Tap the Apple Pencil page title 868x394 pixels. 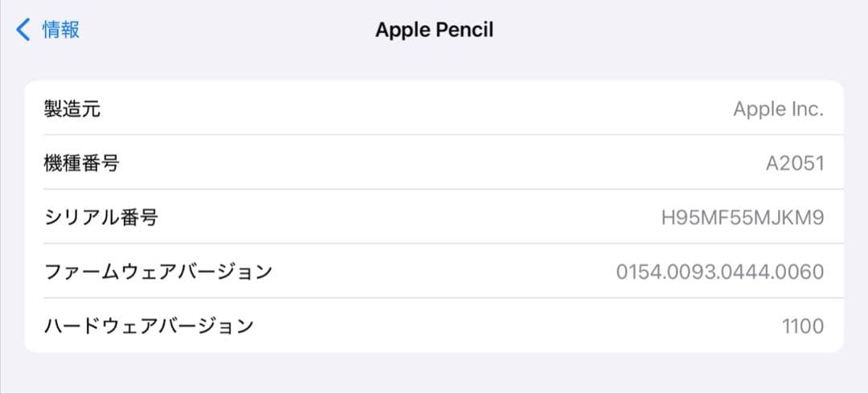pos(434,31)
